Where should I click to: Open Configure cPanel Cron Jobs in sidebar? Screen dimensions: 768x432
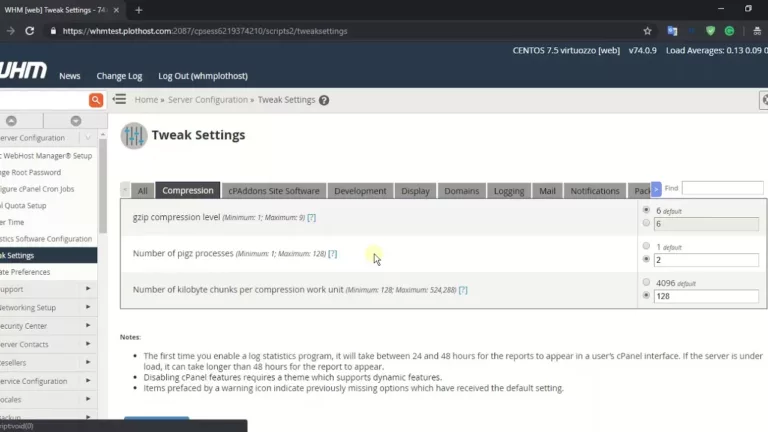[x=37, y=189]
